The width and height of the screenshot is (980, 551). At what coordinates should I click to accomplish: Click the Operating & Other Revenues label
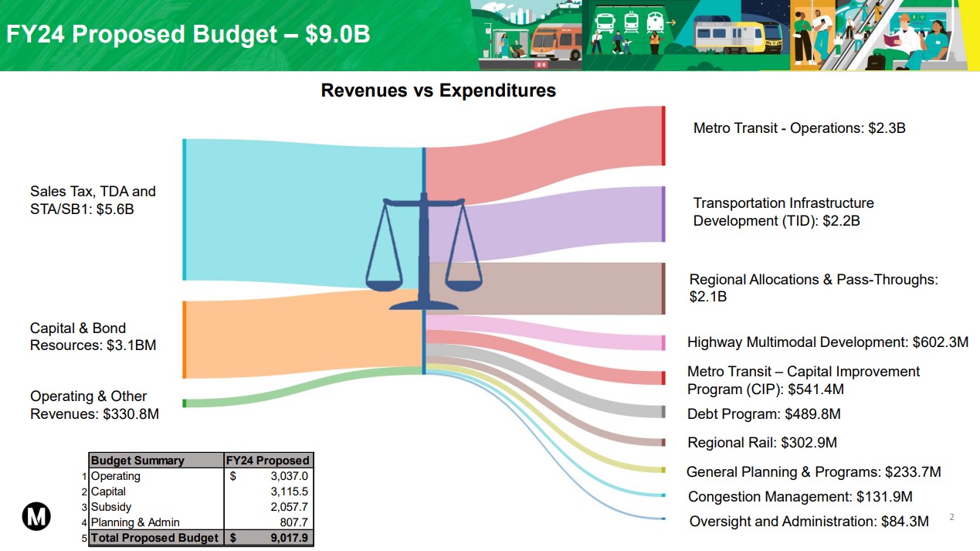tap(94, 405)
